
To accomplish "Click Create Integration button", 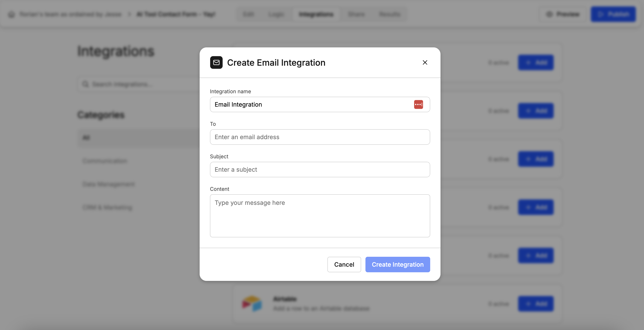I will click(x=397, y=264).
